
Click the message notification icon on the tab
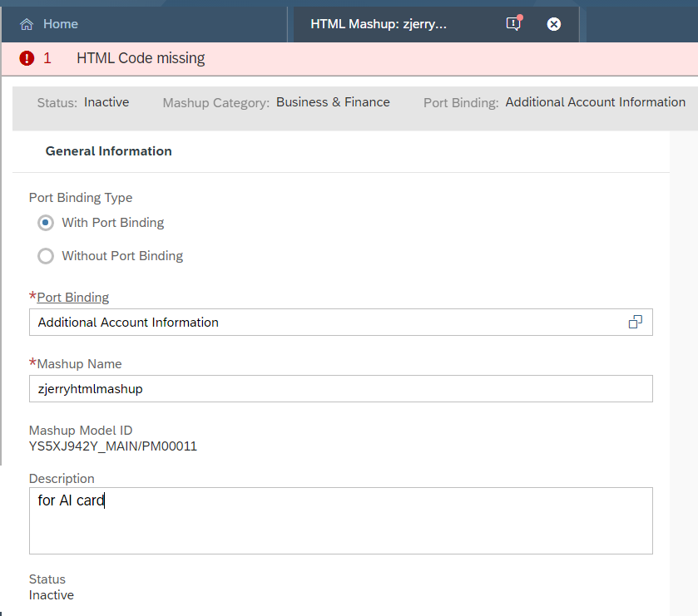513,24
